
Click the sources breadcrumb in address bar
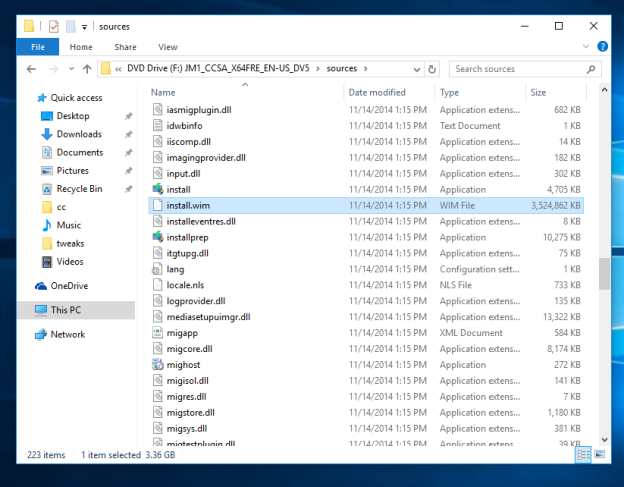pos(341,69)
